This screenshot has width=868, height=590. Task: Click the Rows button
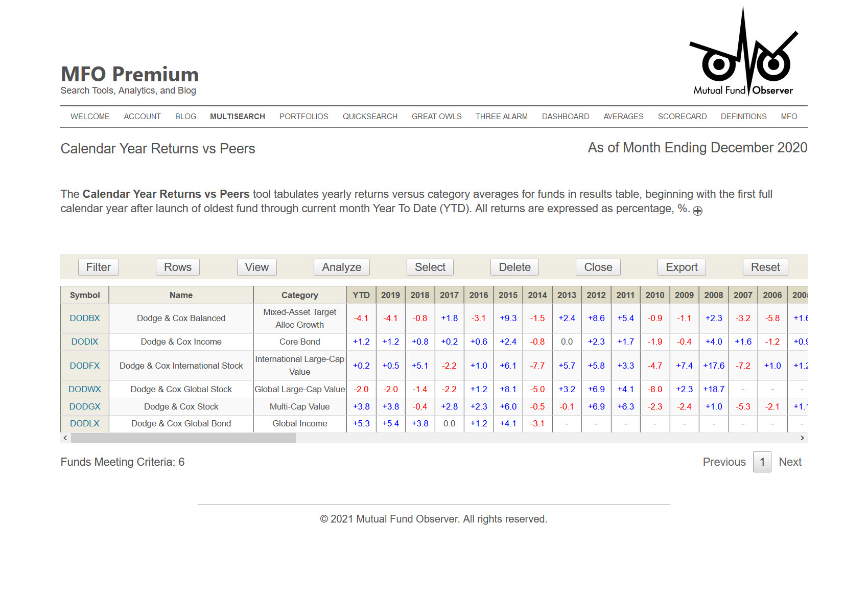[x=178, y=267]
